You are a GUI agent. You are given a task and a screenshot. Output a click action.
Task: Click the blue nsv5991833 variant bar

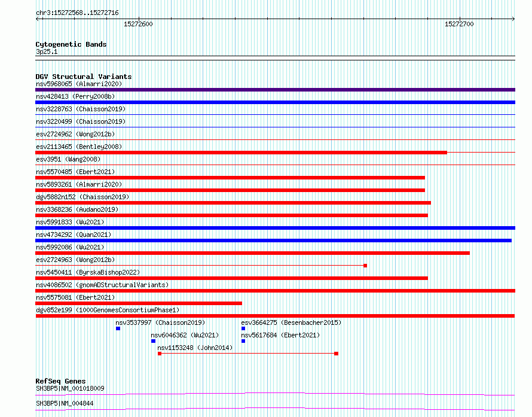(275, 228)
